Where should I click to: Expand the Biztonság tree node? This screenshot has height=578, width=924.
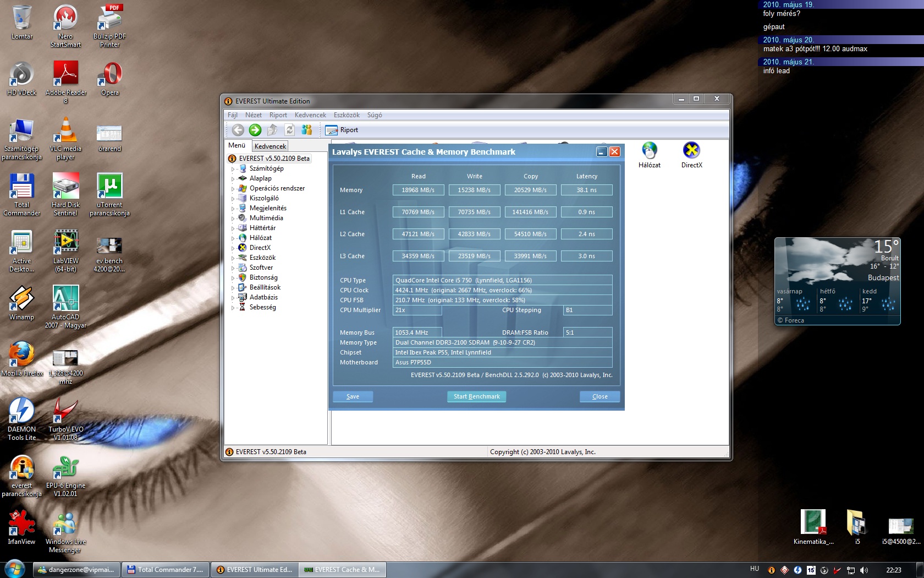pyautogui.click(x=233, y=278)
